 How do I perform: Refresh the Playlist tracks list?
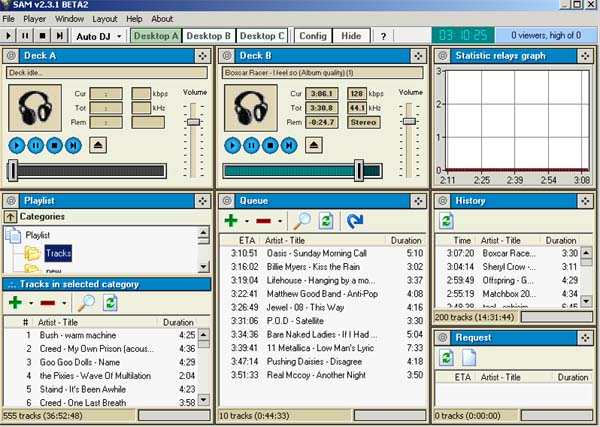pos(110,303)
